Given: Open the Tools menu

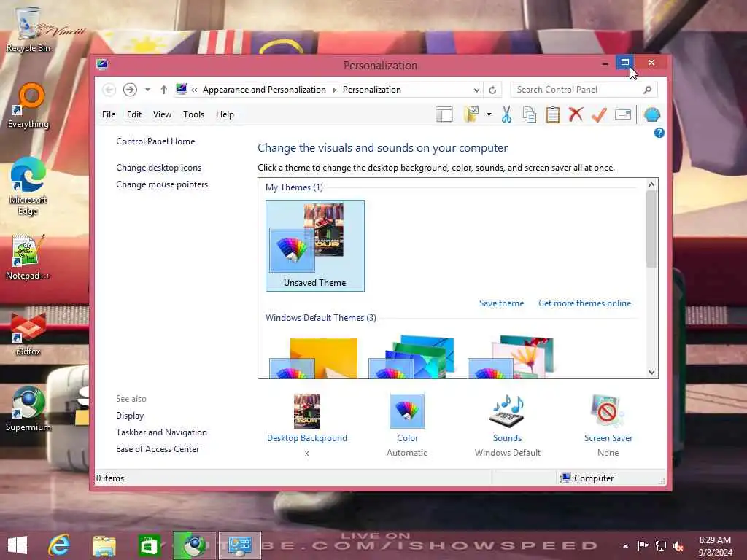Looking at the screenshot, I should (x=193, y=114).
